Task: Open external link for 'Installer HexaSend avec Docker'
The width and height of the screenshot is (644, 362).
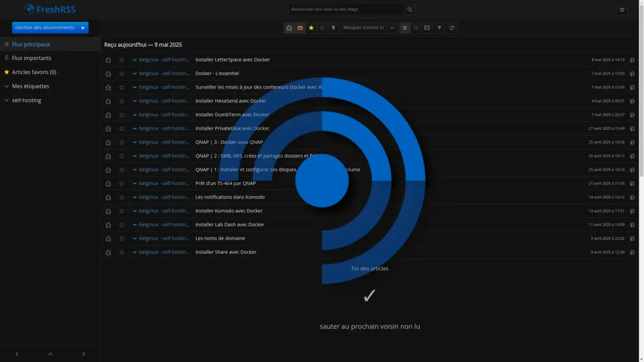Action: [x=632, y=101]
